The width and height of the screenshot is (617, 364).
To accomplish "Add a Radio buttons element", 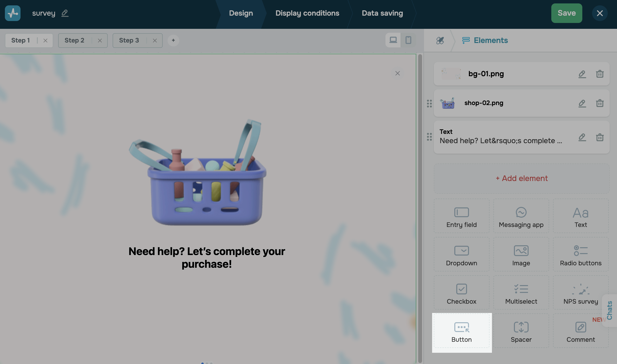I will pyautogui.click(x=580, y=255).
